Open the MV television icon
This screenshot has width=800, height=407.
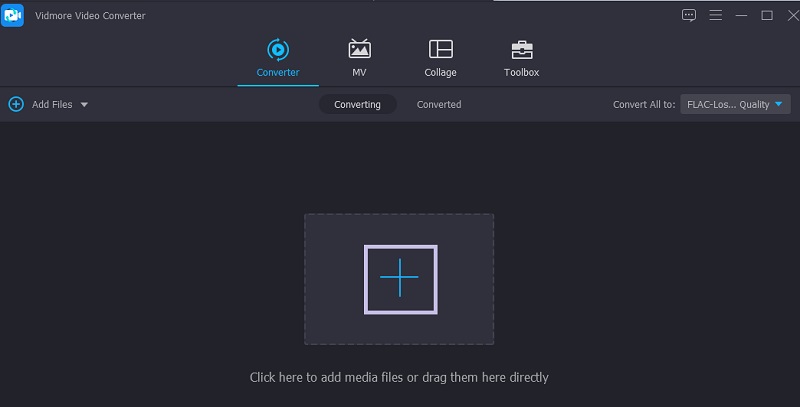pos(359,49)
